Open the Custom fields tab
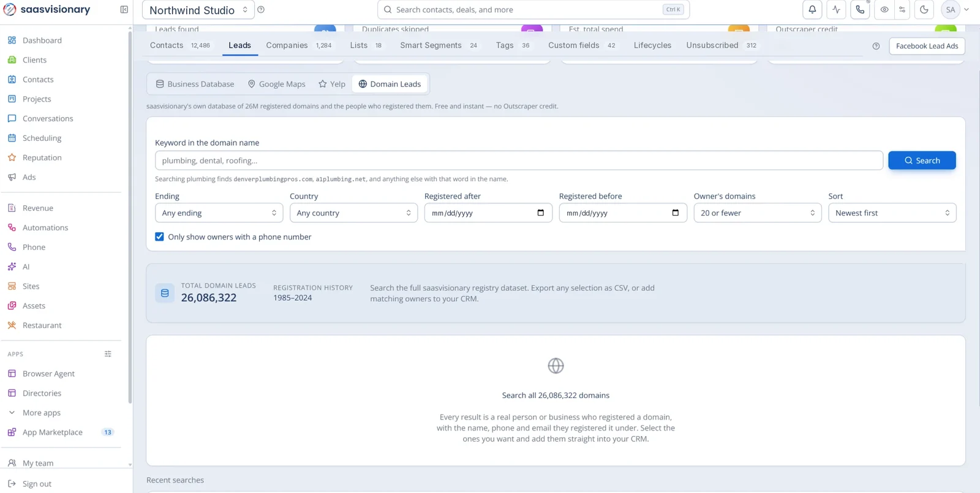Viewport: 980px width, 493px height. pos(582,45)
